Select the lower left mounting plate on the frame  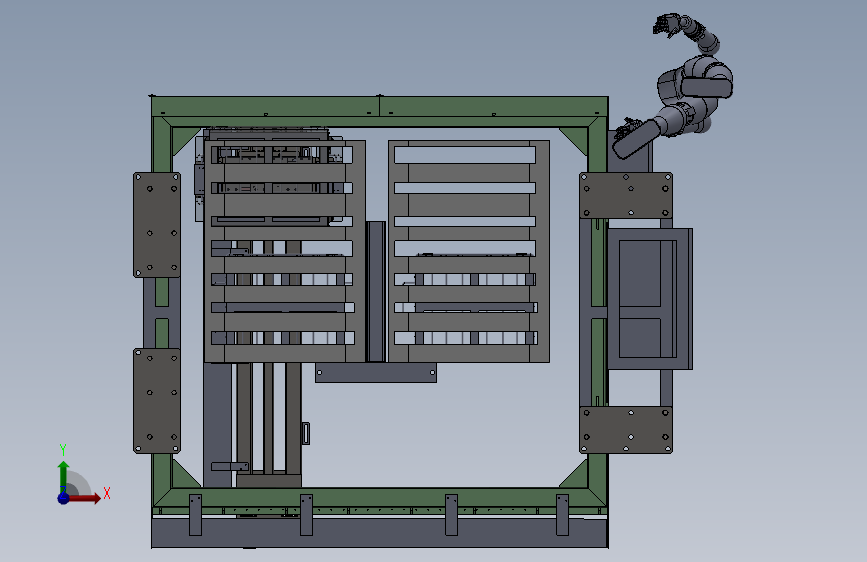pyautogui.click(x=157, y=400)
